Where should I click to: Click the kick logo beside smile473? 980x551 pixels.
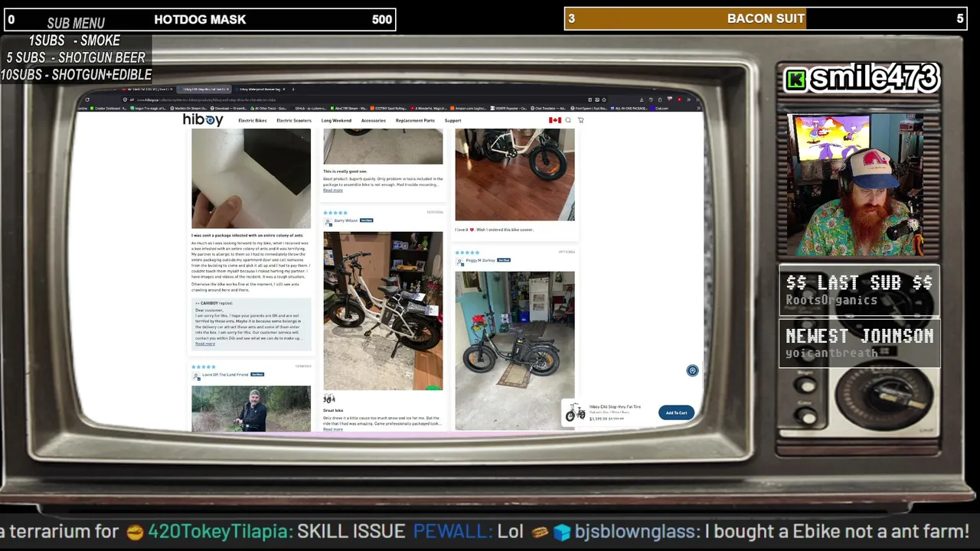point(796,80)
